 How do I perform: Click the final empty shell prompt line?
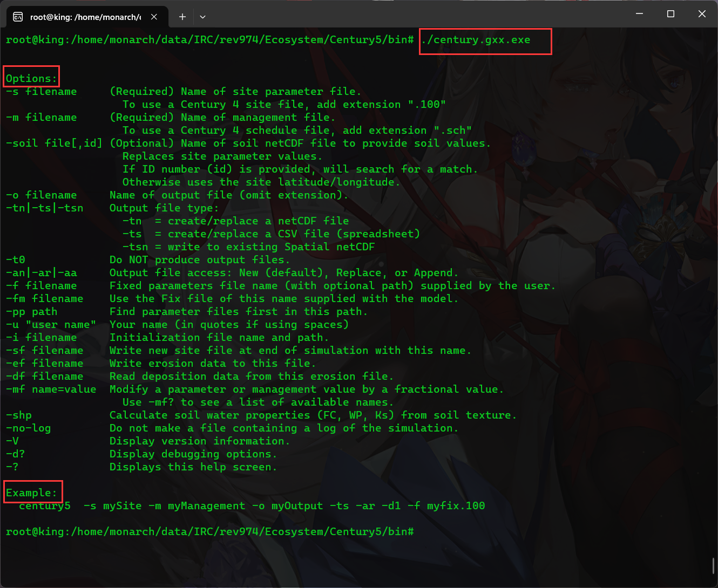click(210, 532)
